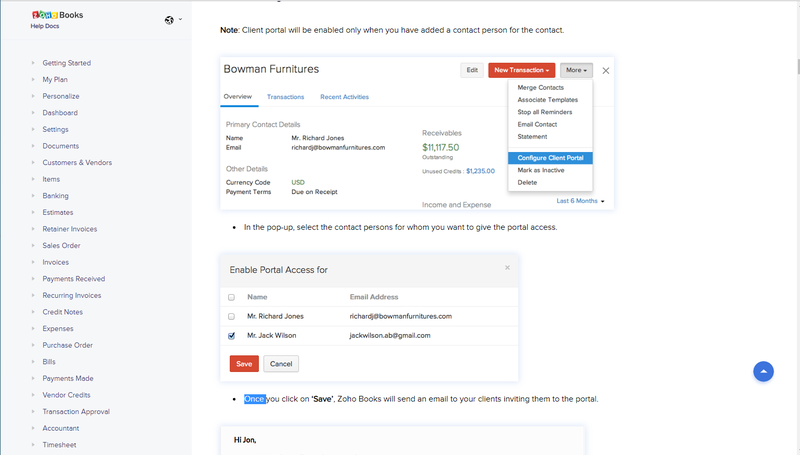Close the Bowman Furnitures panel with X
Image resolution: width=800 pixels, height=455 pixels.
[x=606, y=70]
